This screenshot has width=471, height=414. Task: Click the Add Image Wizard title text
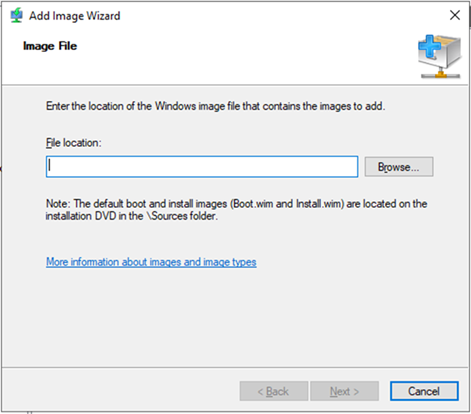74,16
